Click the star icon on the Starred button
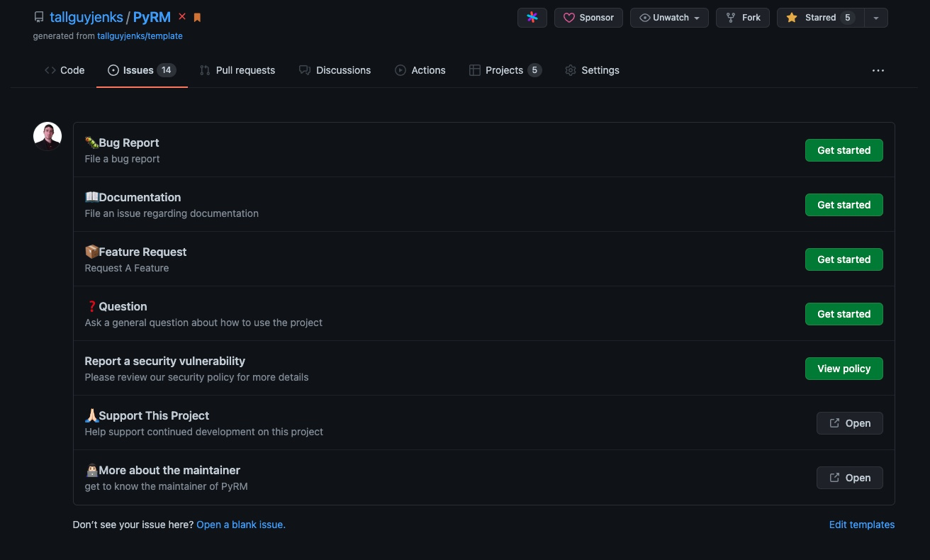Screen dimensions: 930x560 click(x=791, y=17)
